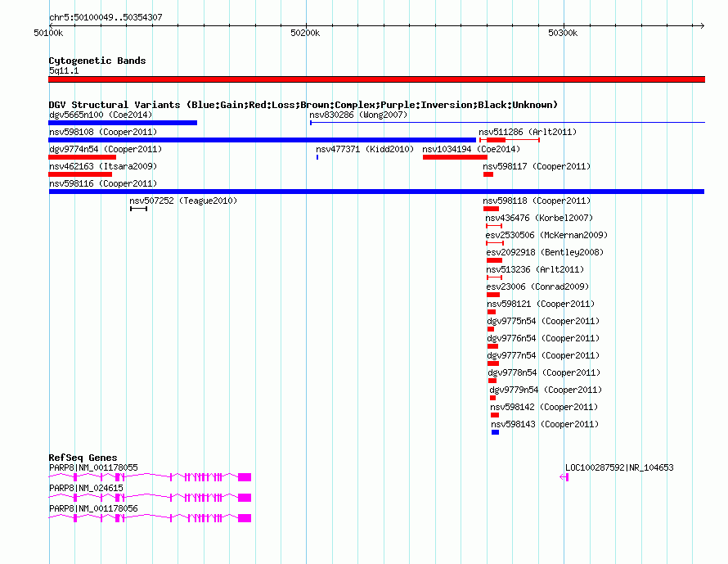Select the chr5:50100049..50354307 coordinate text

pyautogui.click(x=106, y=17)
